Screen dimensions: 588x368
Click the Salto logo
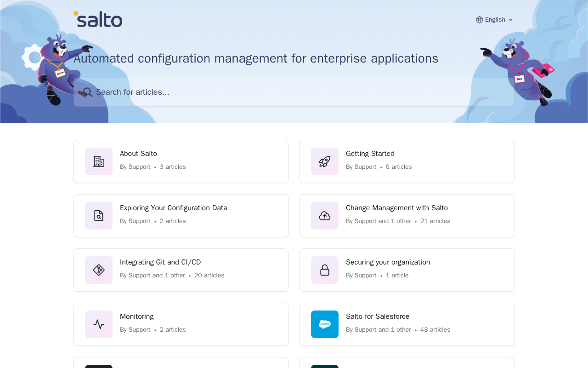click(98, 19)
